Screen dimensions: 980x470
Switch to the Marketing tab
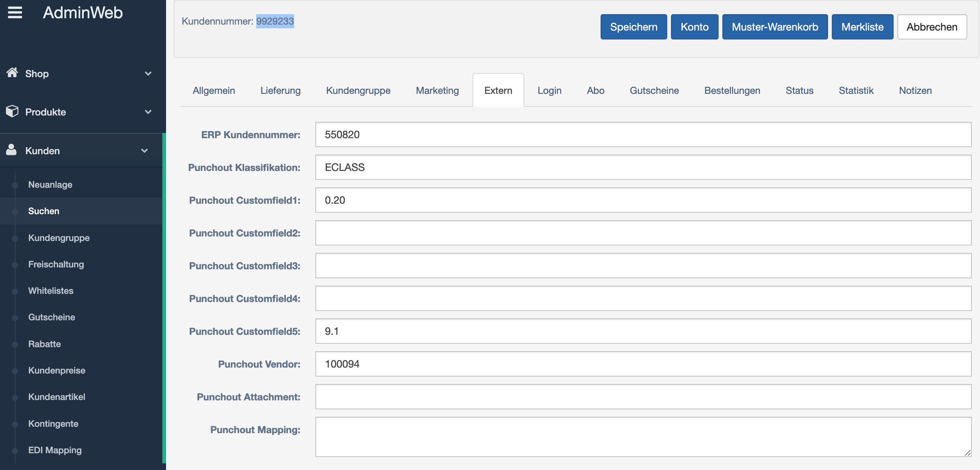pyautogui.click(x=437, y=90)
